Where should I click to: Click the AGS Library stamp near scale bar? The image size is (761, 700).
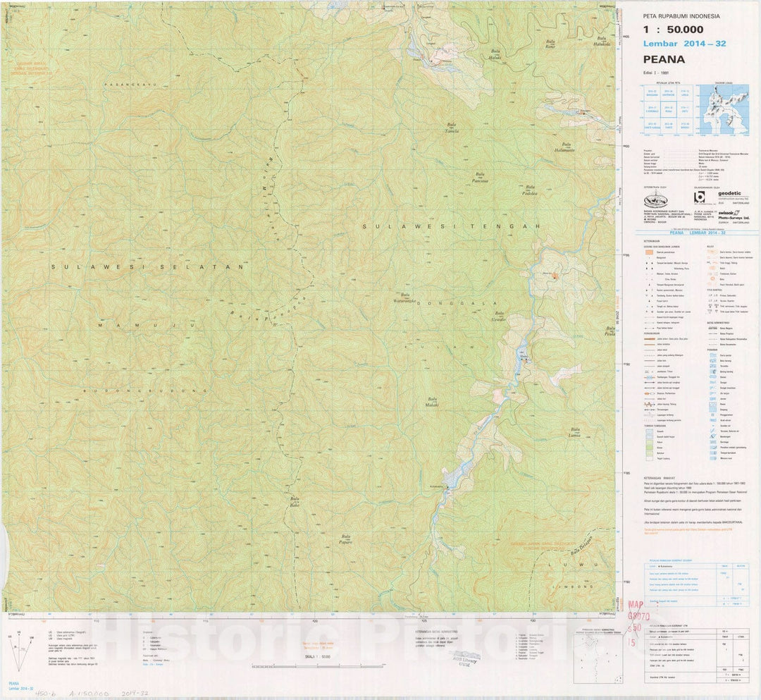click(464, 658)
